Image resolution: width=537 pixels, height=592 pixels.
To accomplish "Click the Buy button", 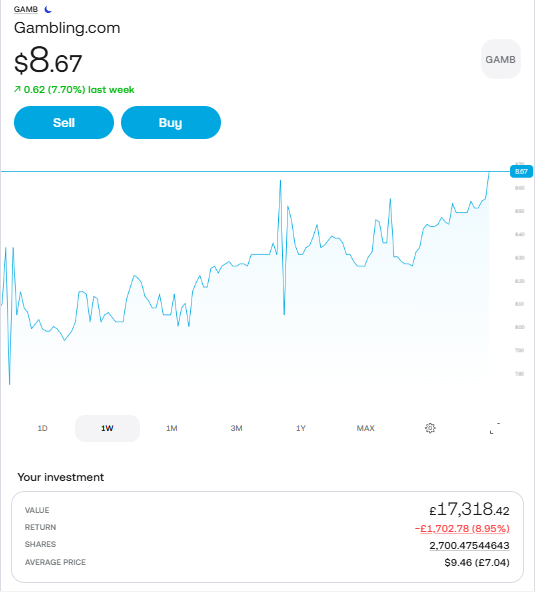I will coord(171,123).
